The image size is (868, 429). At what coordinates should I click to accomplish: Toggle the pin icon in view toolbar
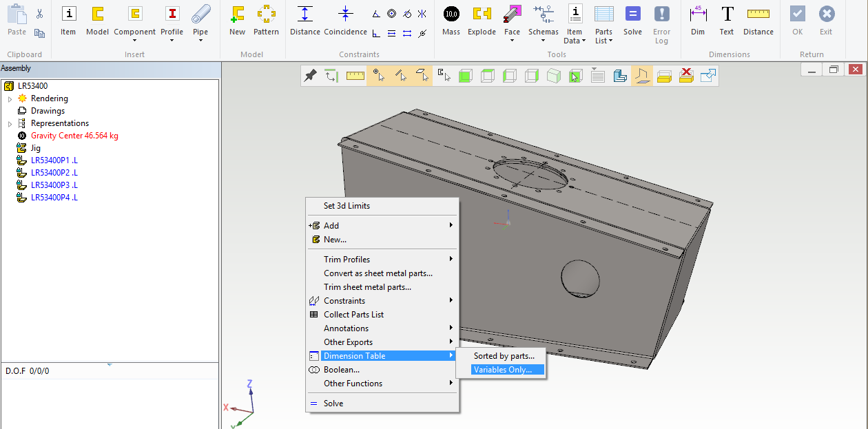coord(311,76)
